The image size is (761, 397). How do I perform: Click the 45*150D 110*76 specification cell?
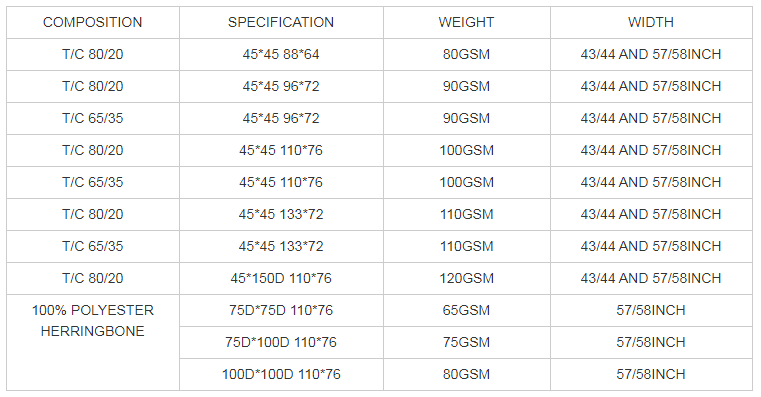point(281,279)
